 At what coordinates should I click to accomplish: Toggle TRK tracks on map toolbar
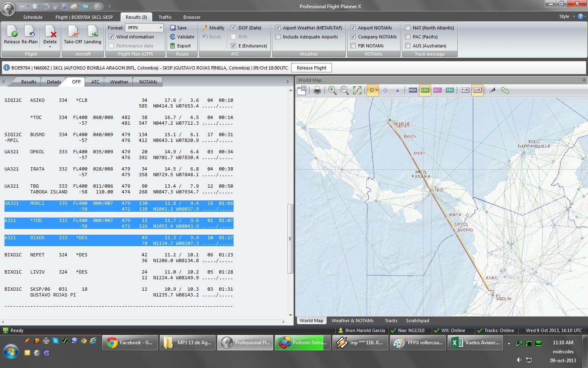[x=450, y=90]
